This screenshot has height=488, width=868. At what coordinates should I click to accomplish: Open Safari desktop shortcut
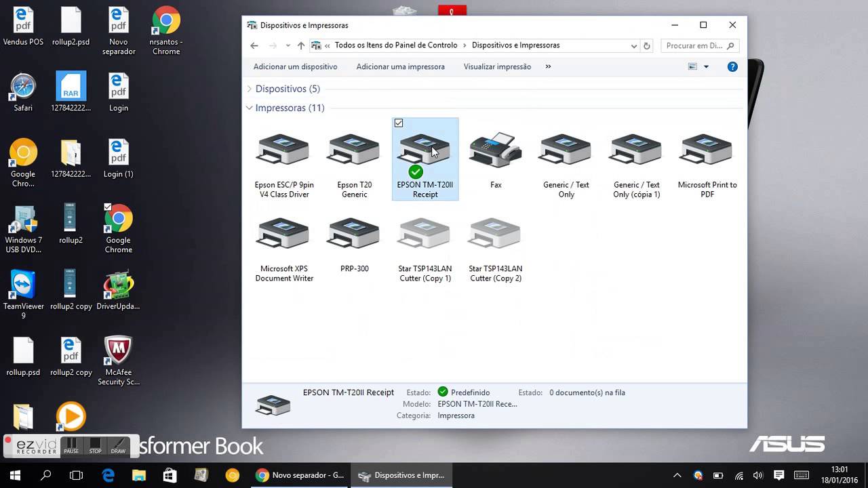point(23,93)
